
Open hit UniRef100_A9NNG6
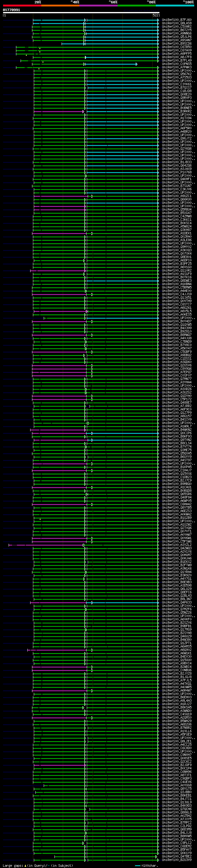[x=177, y=33]
